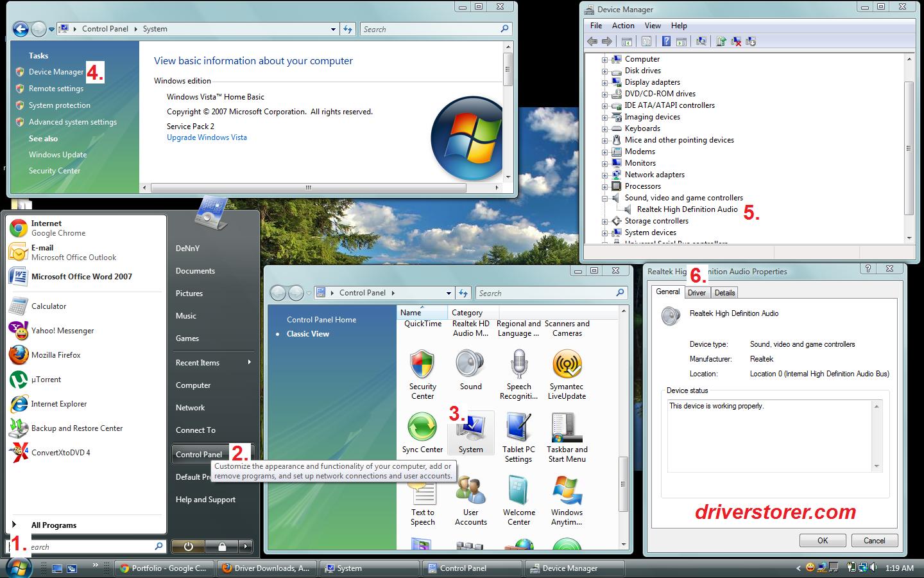Click the Back arrow in Device Manager toolbar
Screen dimensions: 924x578
pos(592,42)
